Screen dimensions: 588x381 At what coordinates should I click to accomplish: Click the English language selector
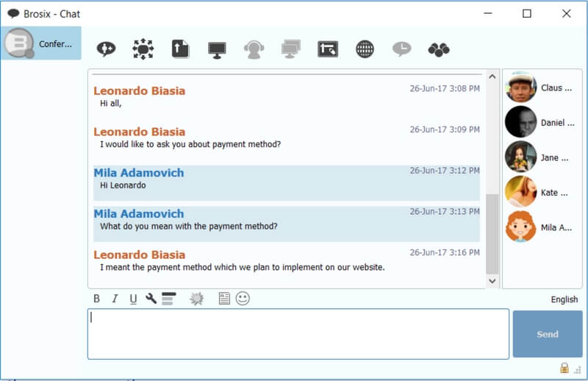(564, 299)
